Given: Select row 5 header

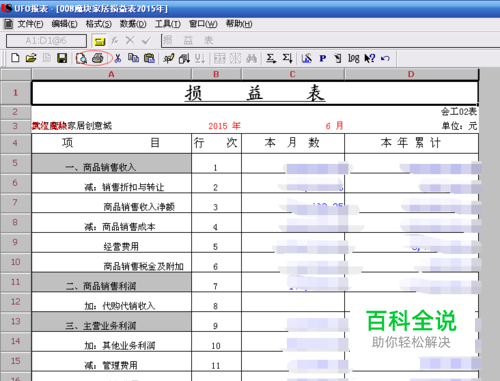Looking at the screenshot, I should pyautogui.click(x=15, y=163).
